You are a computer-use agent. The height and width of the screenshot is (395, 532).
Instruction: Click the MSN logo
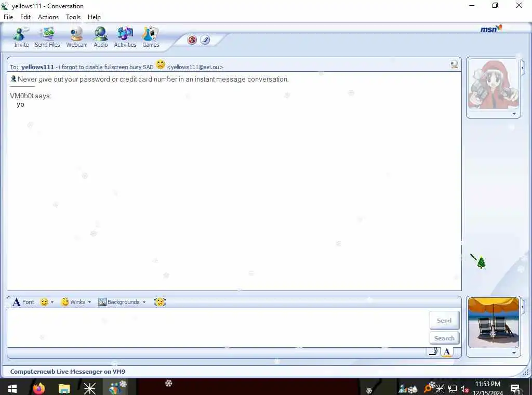pos(491,29)
